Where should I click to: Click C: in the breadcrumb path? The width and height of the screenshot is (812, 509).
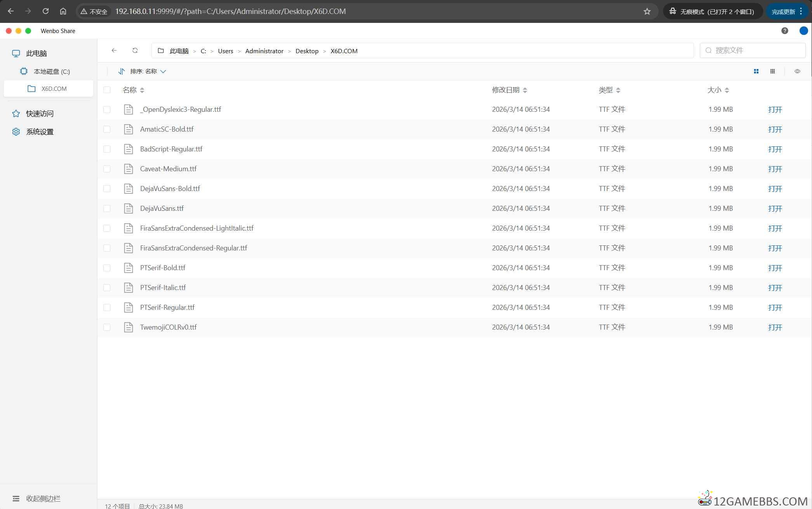[203, 51]
